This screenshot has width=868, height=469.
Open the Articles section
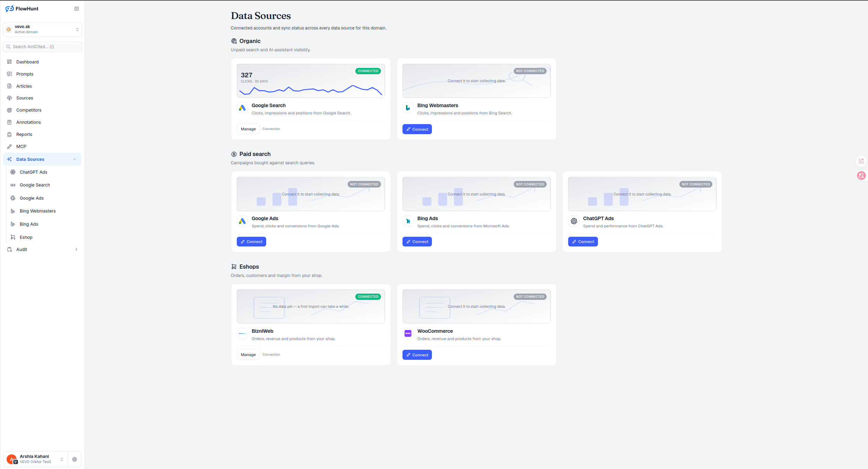pyautogui.click(x=42, y=86)
